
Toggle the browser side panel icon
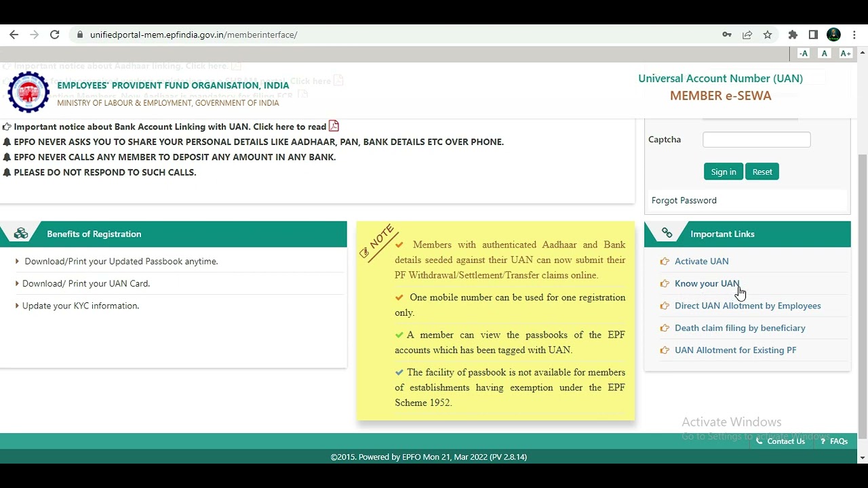click(x=813, y=35)
